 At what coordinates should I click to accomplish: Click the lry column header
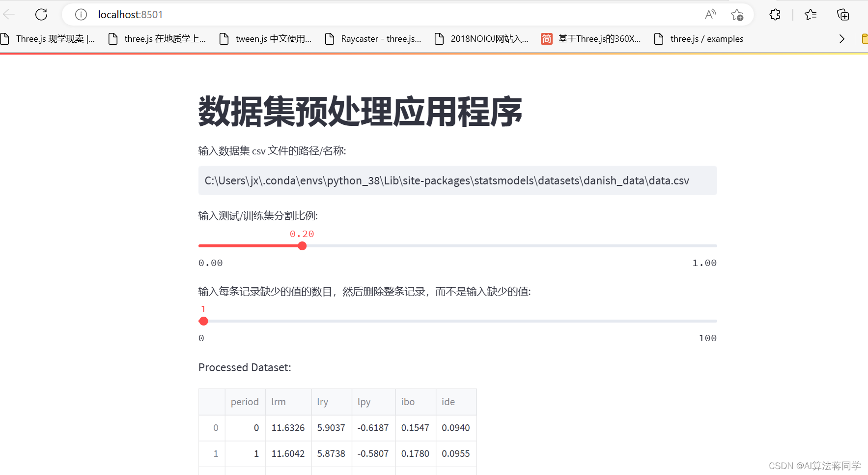tap(332, 402)
